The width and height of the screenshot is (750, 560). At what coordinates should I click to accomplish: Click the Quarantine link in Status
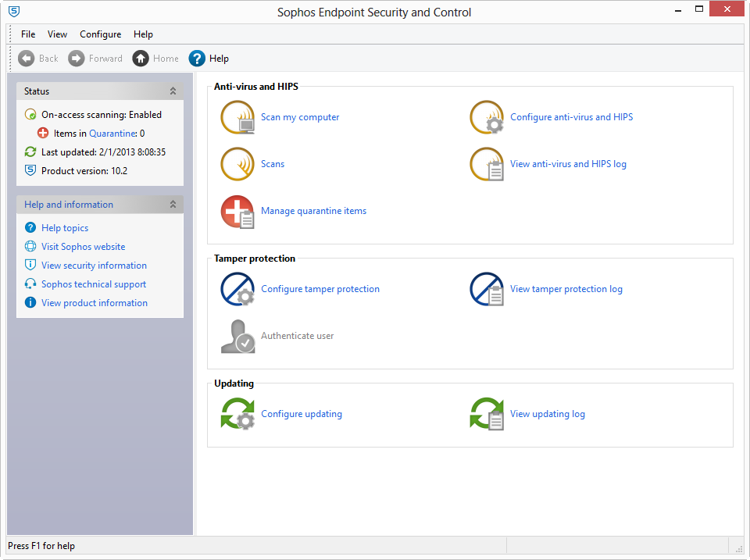pos(112,134)
